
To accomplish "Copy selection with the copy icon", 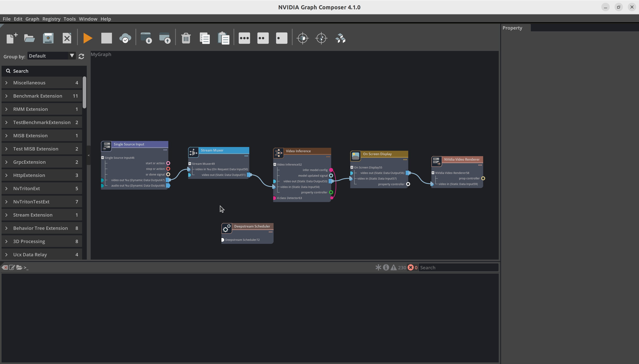I will (x=205, y=38).
